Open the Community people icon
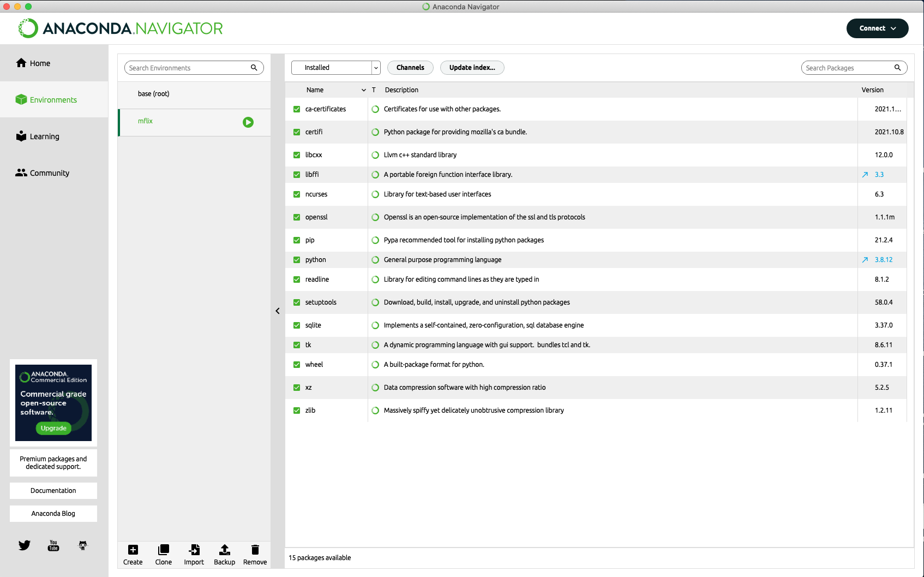The image size is (924, 577). 21,172
